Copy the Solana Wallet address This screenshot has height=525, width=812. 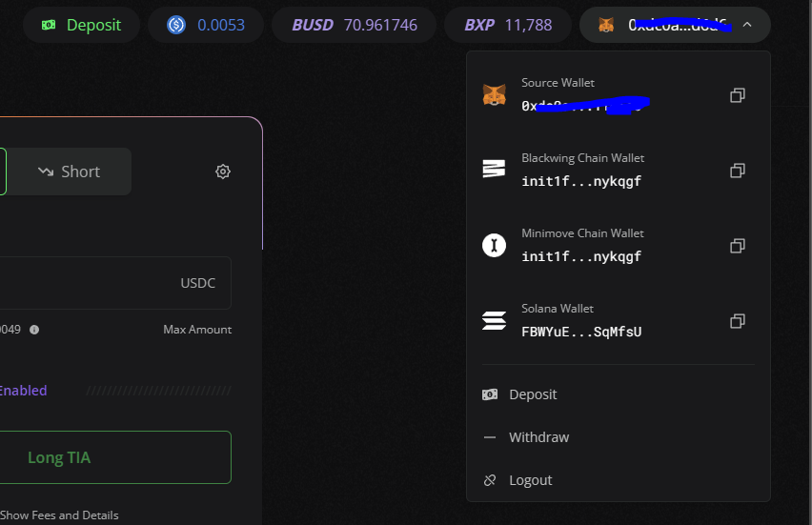(x=738, y=321)
